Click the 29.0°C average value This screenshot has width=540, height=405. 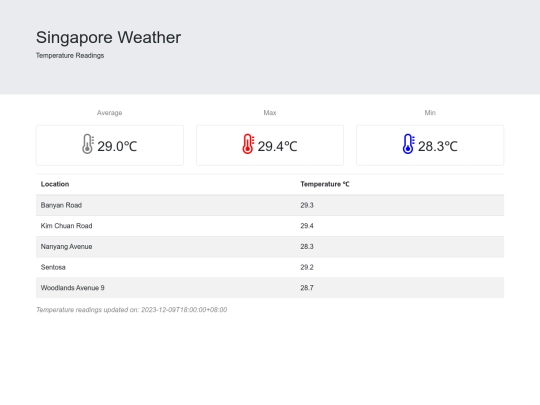click(117, 146)
